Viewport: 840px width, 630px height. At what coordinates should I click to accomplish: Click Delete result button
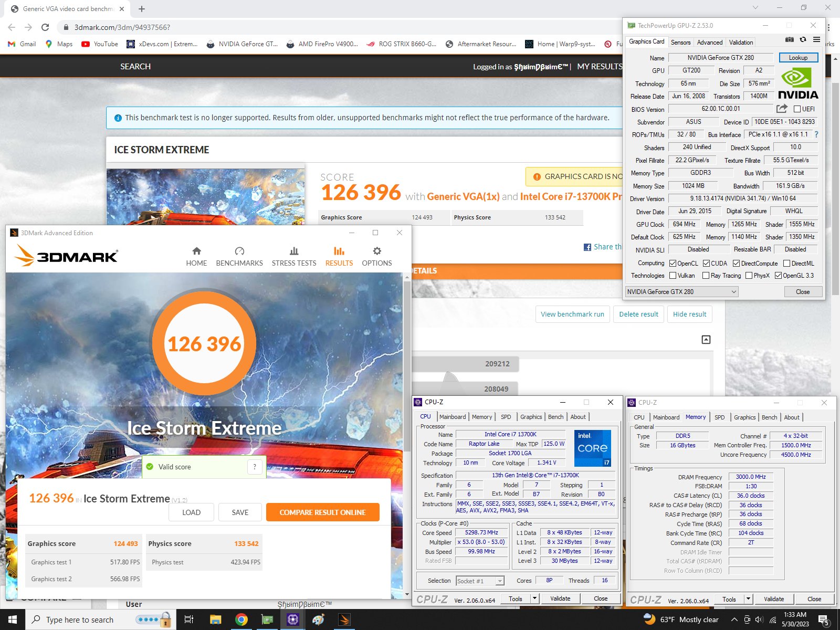pos(638,314)
